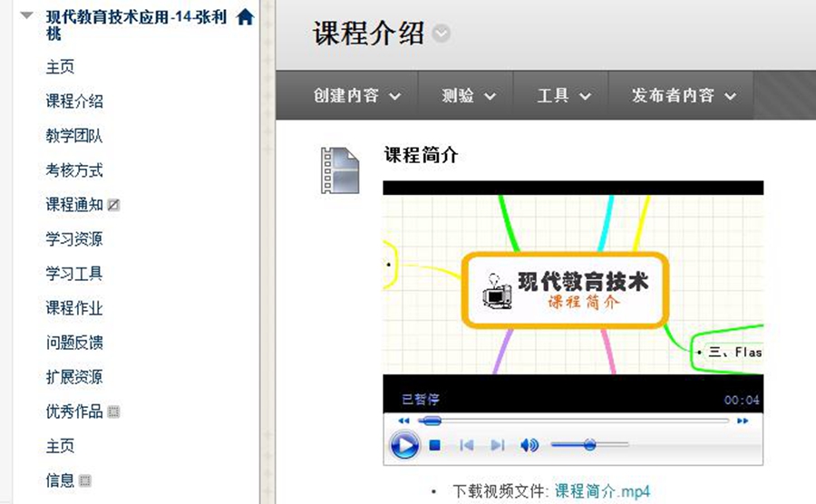Click the 00:04 elapsed time display
816x504 pixels.
742,400
